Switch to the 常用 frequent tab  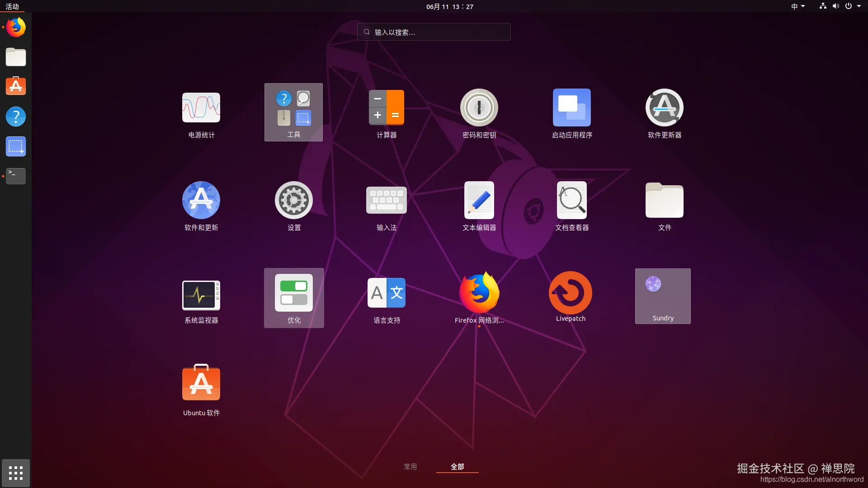(410, 466)
